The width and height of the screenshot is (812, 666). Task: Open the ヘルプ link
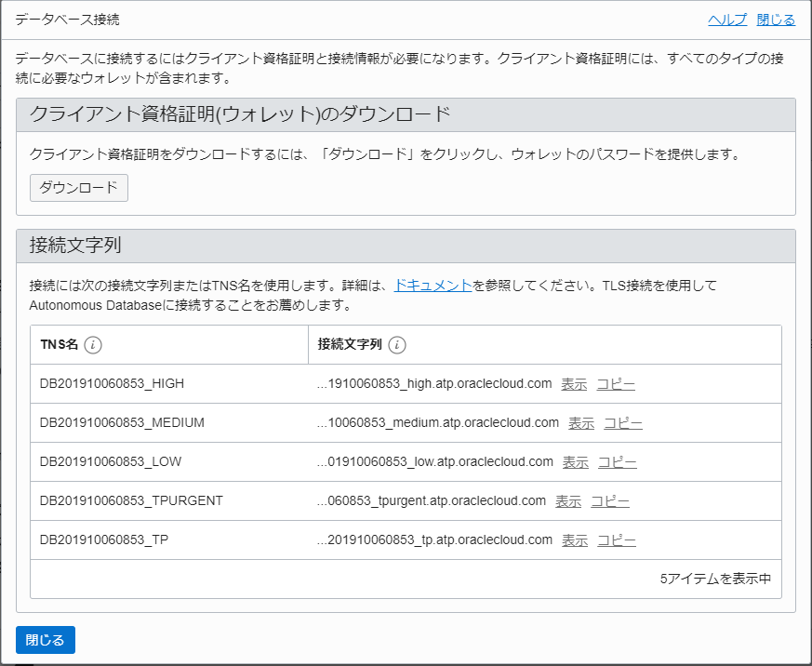728,19
